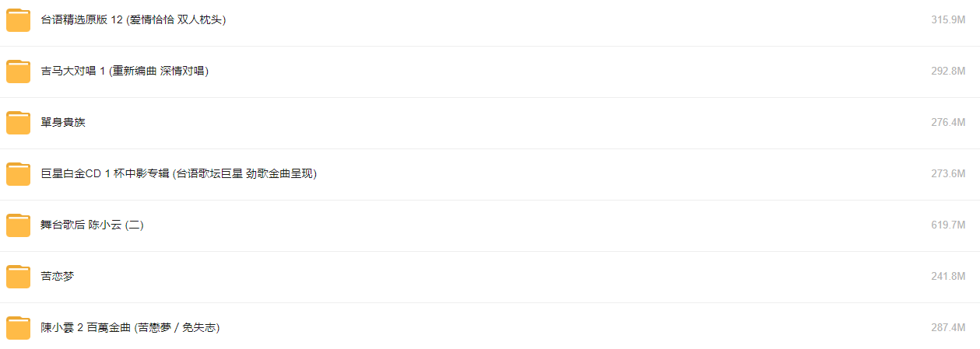Click the 315.9M size label
The height and width of the screenshot is (349, 980).
click(x=948, y=19)
